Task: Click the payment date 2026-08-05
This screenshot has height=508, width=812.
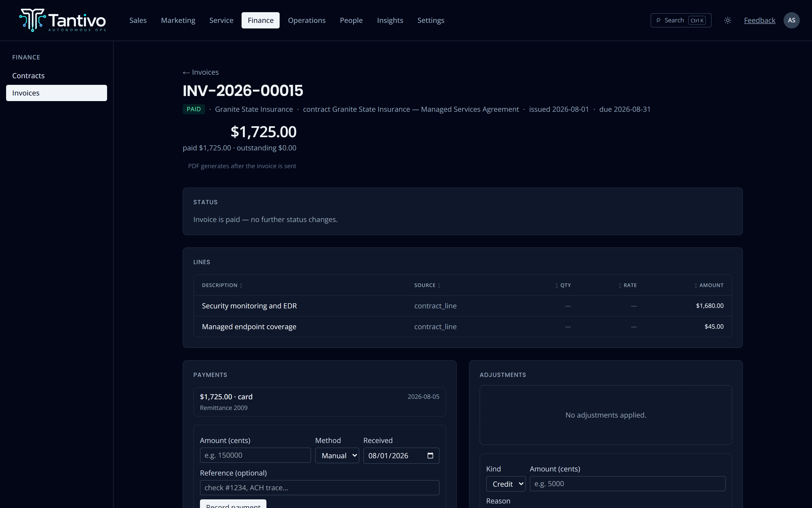Action: (x=424, y=397)
